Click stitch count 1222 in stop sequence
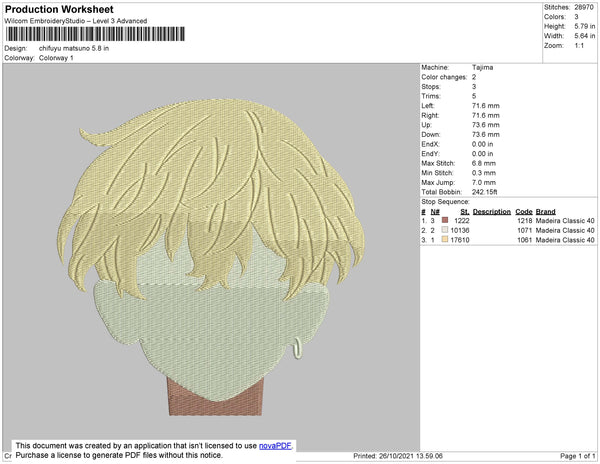The width and height of the screenshot is (600, 464). tap(461, 221)
